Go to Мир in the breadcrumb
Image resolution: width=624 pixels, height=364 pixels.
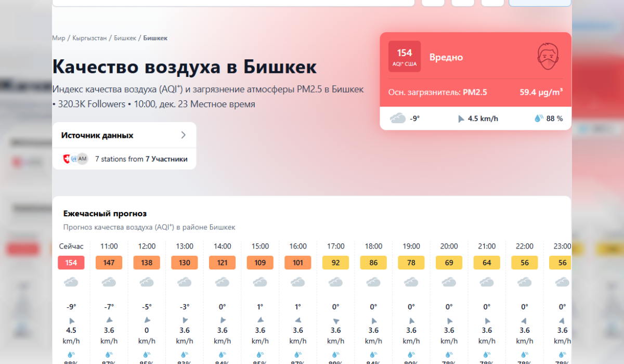(x=58, y=38)
